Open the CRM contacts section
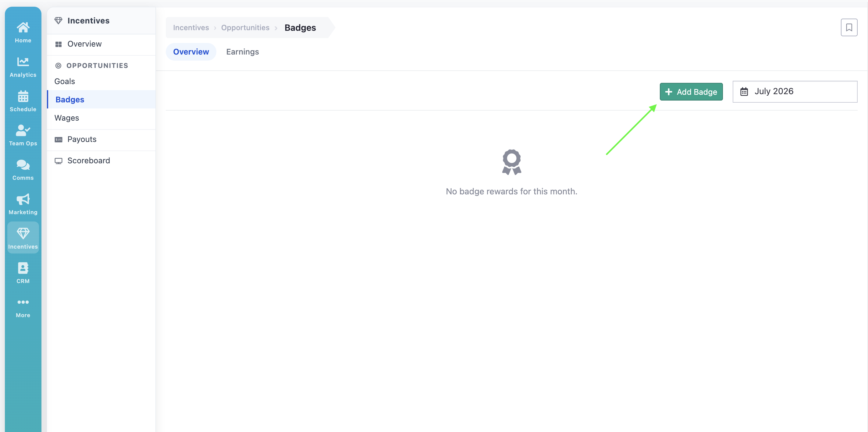This screenshot has height=432, width=868. tap(23, 273)
